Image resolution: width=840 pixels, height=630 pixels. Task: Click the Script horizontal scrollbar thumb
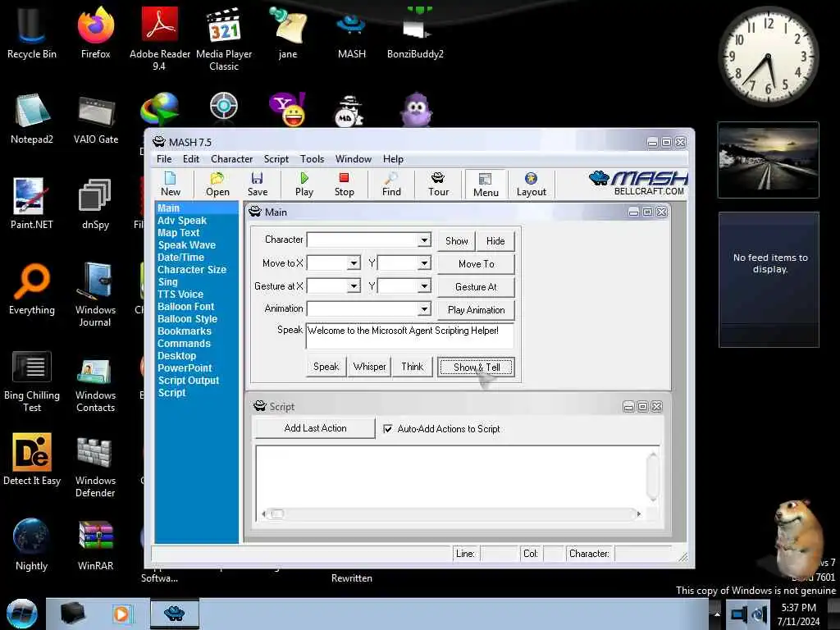tap(277, 514)
